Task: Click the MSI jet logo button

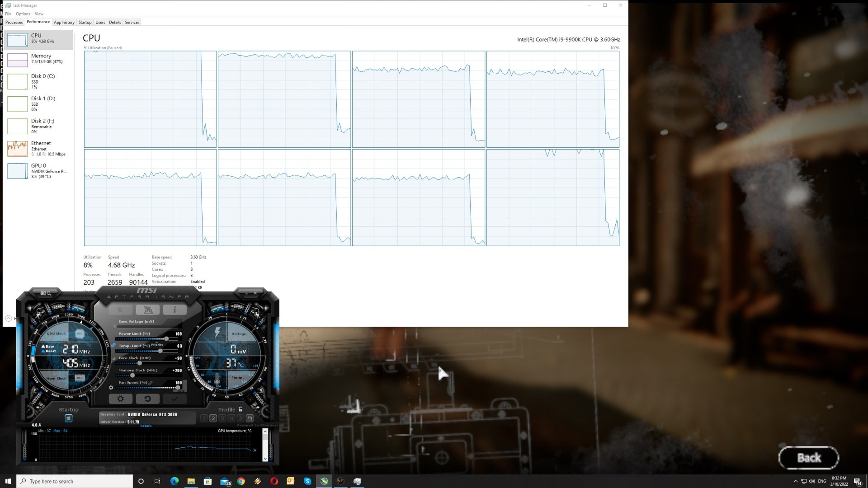Action: [148, 310]
